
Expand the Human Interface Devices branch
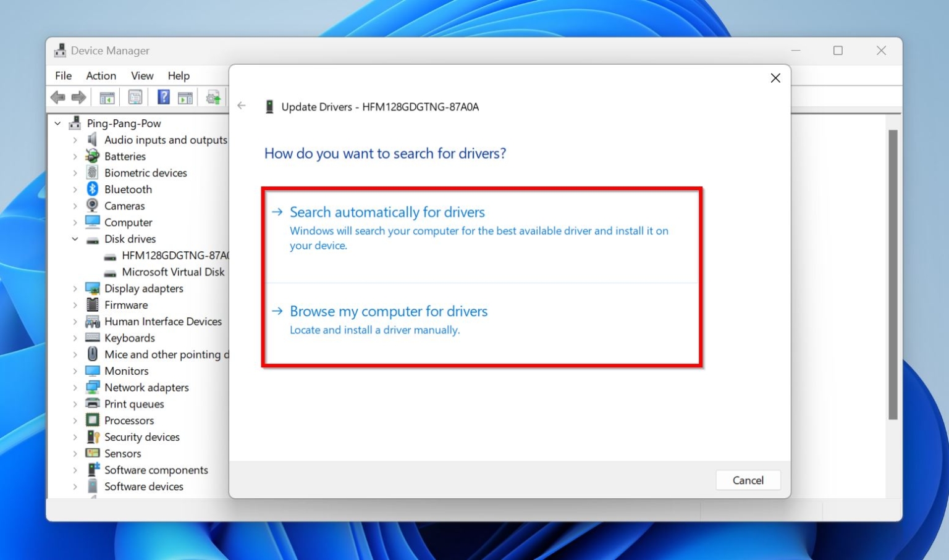74,321
